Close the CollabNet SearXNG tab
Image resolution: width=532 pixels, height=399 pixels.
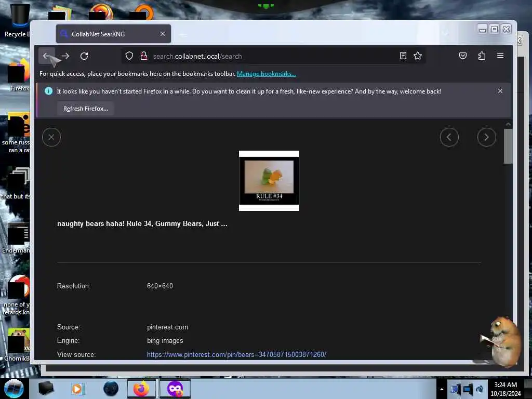[163, 34]
